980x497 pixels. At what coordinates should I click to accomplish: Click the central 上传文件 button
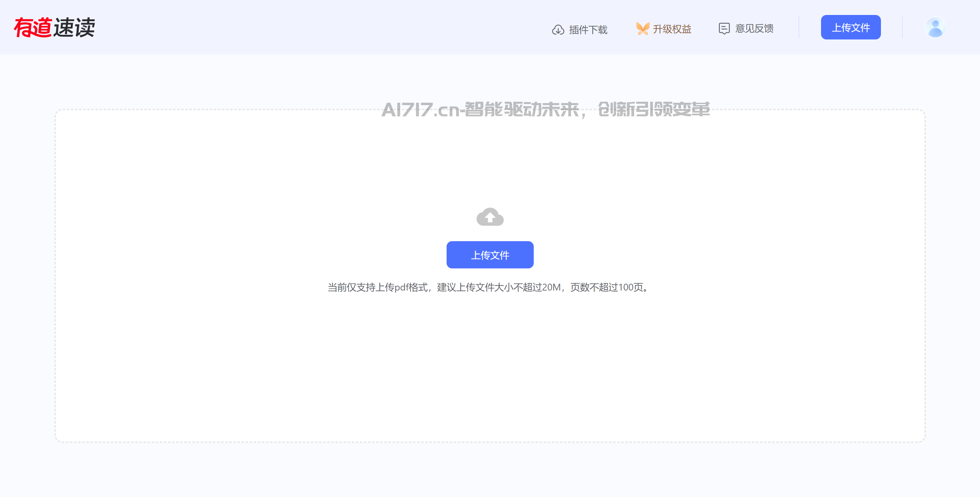pyautogui.click(x=490, y=255)
